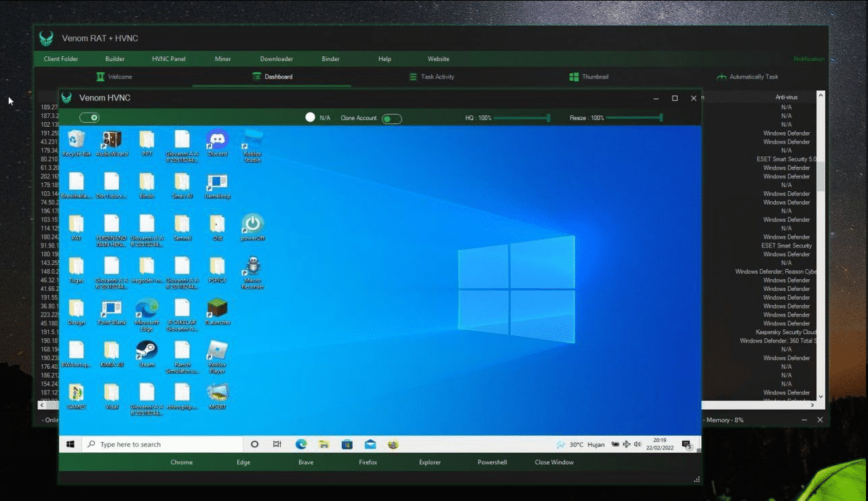Open GameLoop on the remote desktop

tap(216, 184)
